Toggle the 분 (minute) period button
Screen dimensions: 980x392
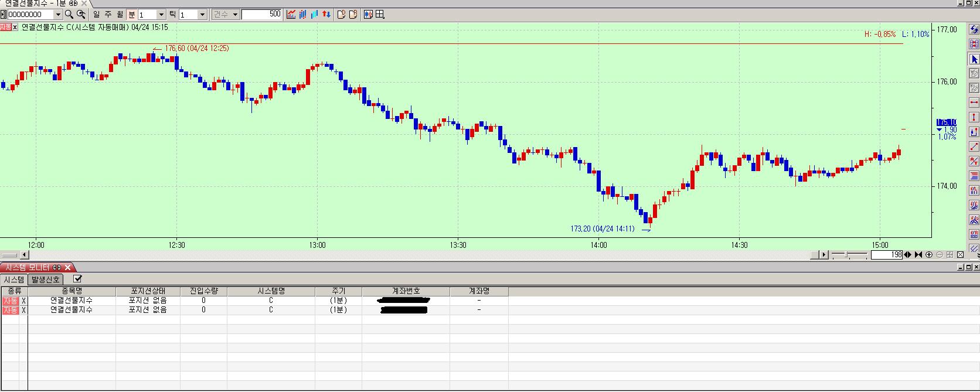coord(132,14)
